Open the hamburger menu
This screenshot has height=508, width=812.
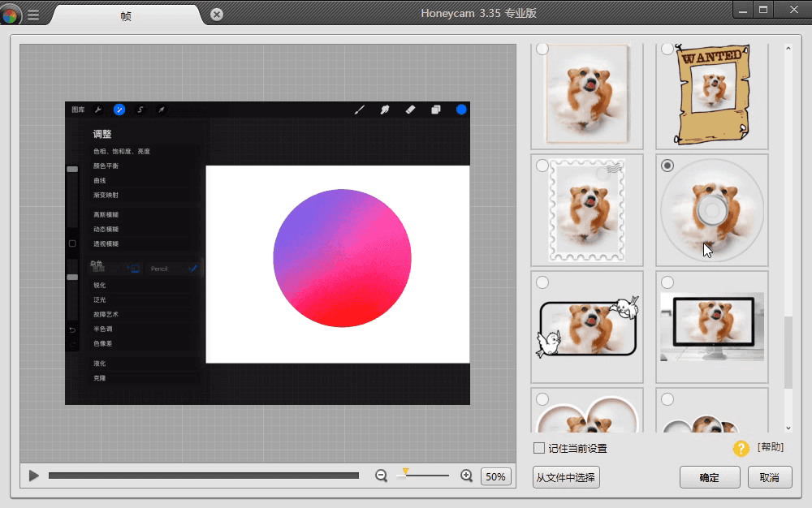click(x=33, y=15)
